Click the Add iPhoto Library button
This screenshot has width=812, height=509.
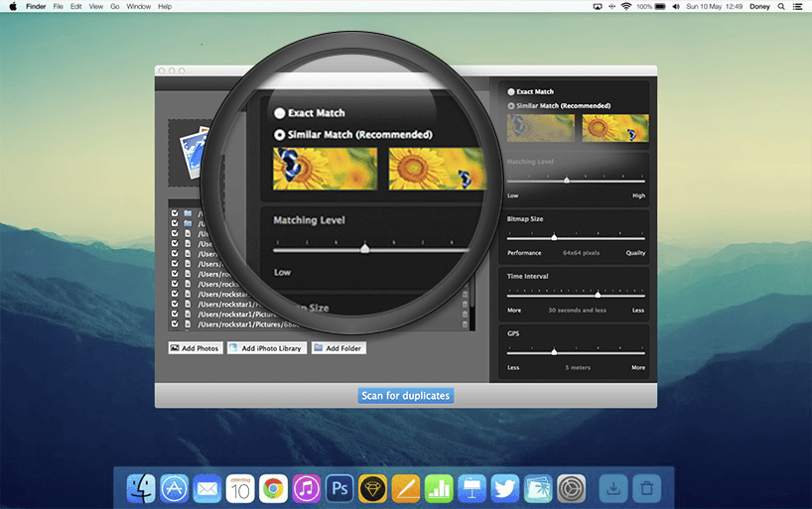266,348
